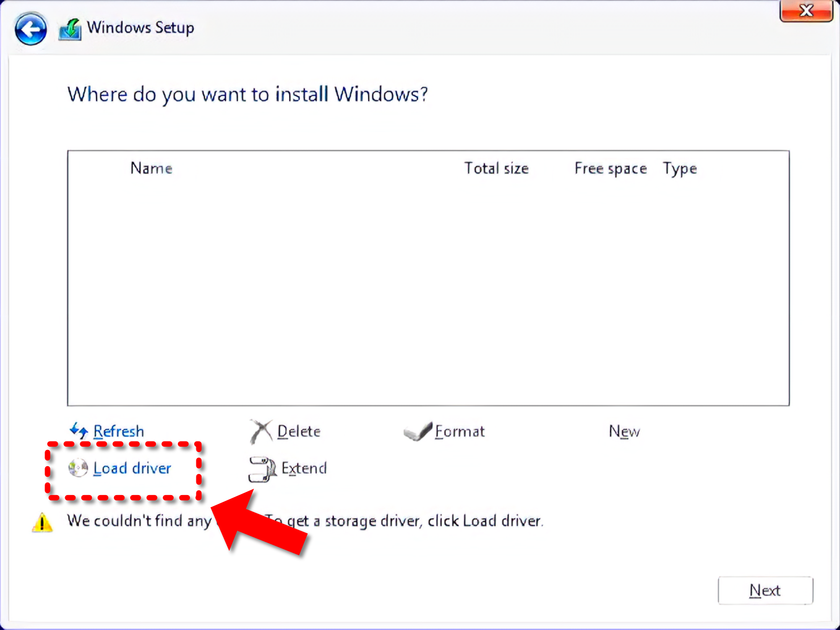Screen dimensions: 840x630
Task: Create a partition with New
Action: (624, 432)
